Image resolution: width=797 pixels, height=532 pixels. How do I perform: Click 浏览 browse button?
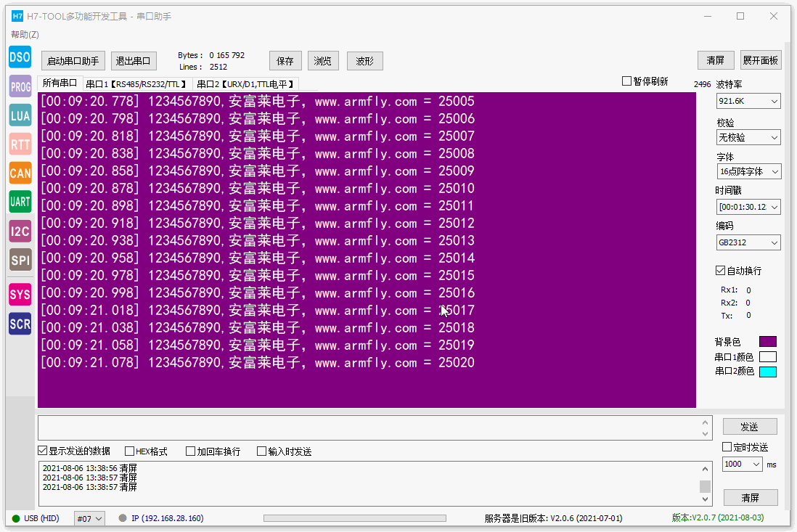(x=323, y=61)
